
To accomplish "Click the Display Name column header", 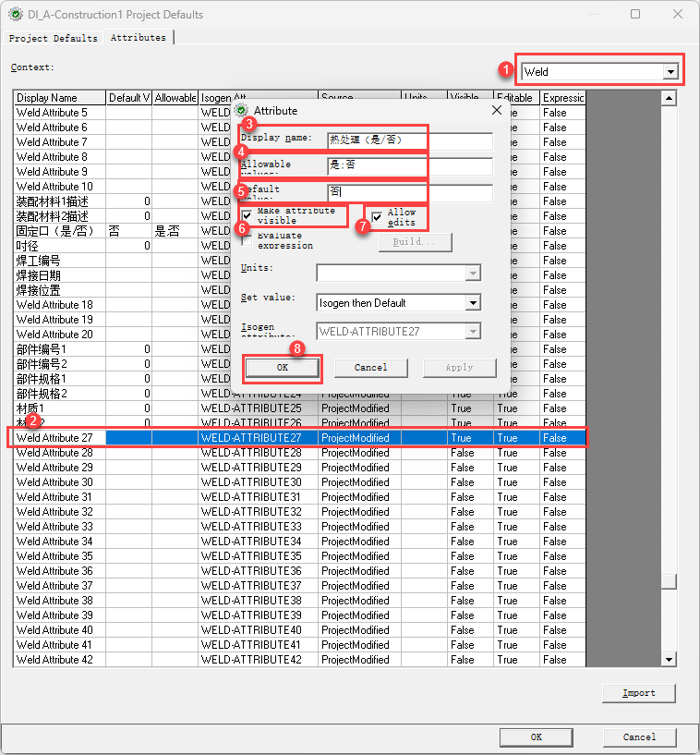I will point(59,98).
